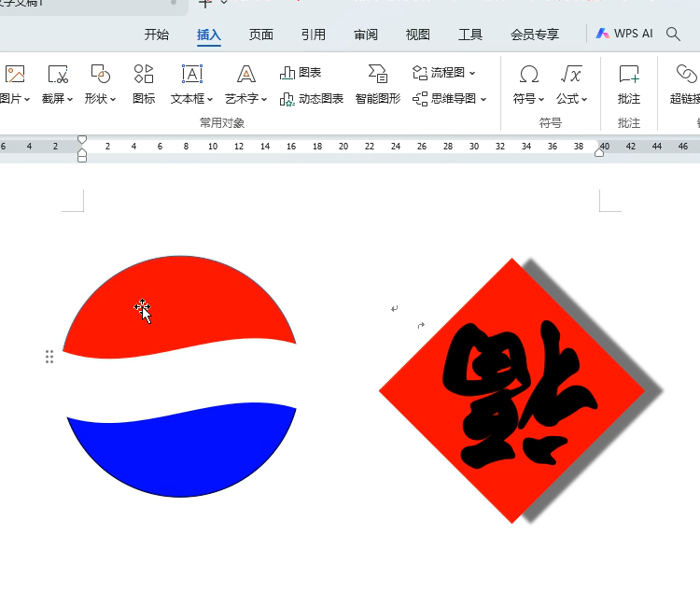
Task: Expand the 公式 dropdown arrow
Action: coord(584,99)
